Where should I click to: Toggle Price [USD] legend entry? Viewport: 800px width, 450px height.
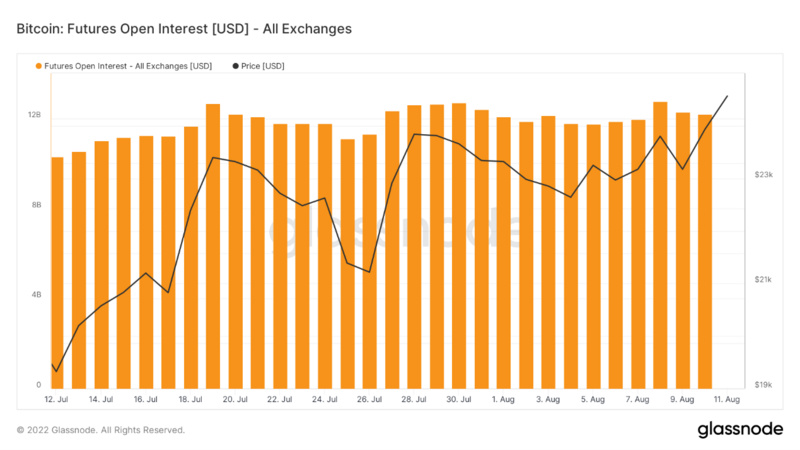[258, 66]
